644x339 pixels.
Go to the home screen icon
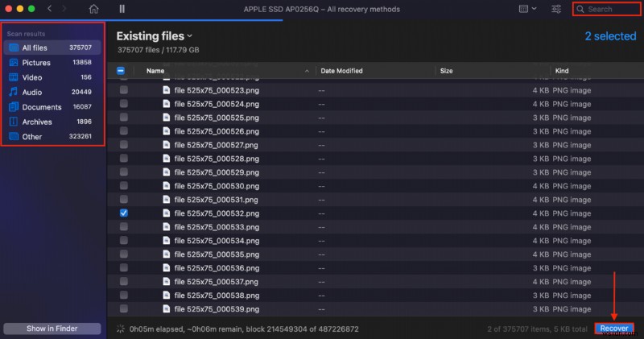coord(94,9)
